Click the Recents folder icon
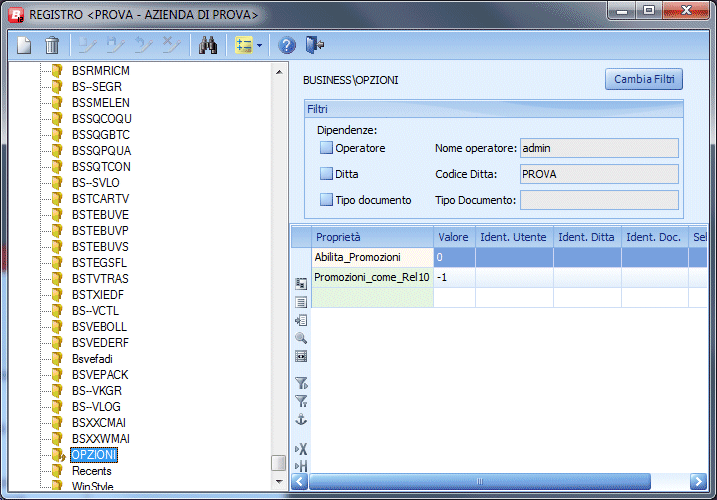The height and width of the screenshot is (500, 717). [x=57, y=471]
